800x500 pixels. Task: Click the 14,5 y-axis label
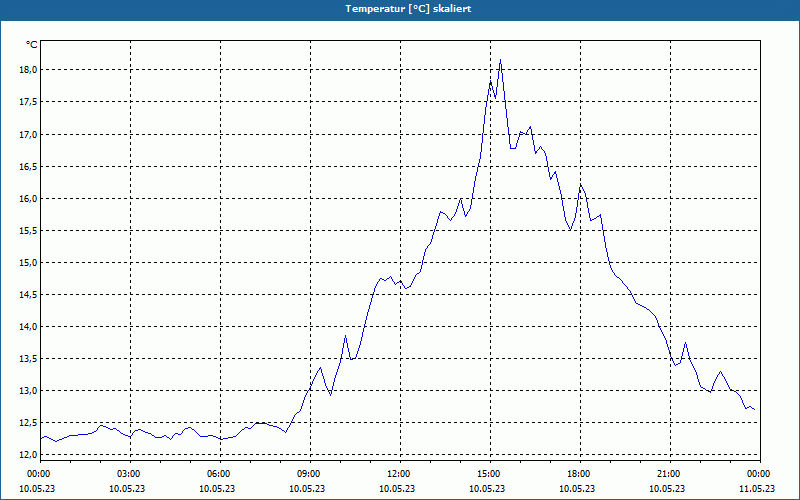[x=29, y=295]
